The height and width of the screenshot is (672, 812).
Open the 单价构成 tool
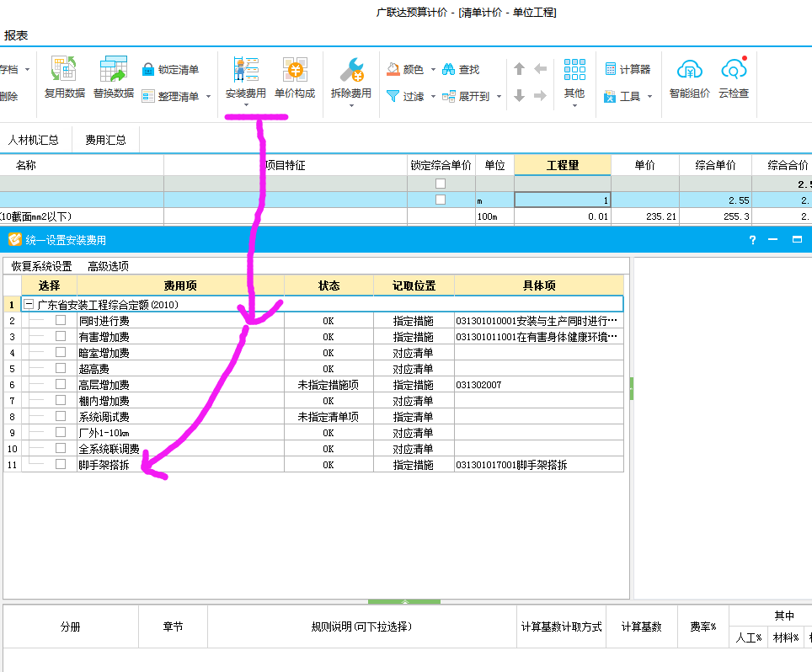[295, 77]
